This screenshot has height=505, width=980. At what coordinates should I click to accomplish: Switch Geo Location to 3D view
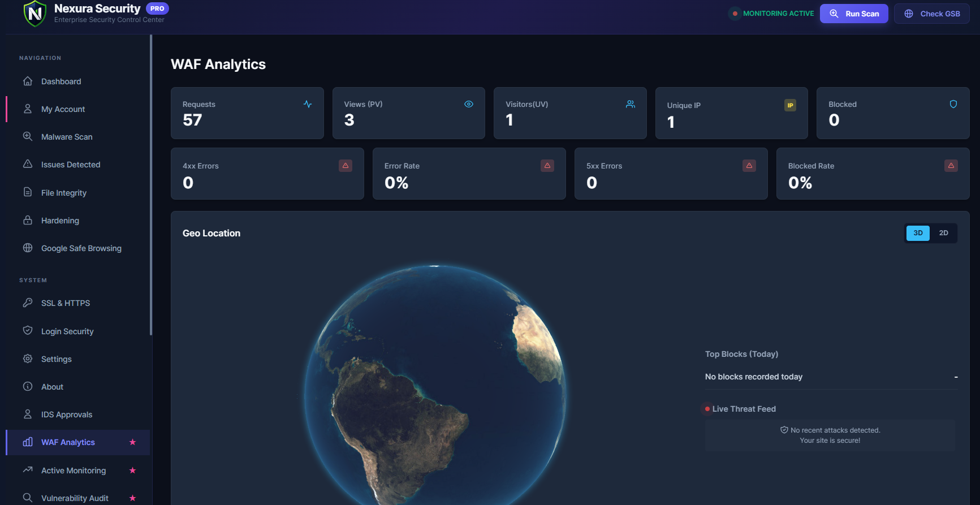point(918,233)
